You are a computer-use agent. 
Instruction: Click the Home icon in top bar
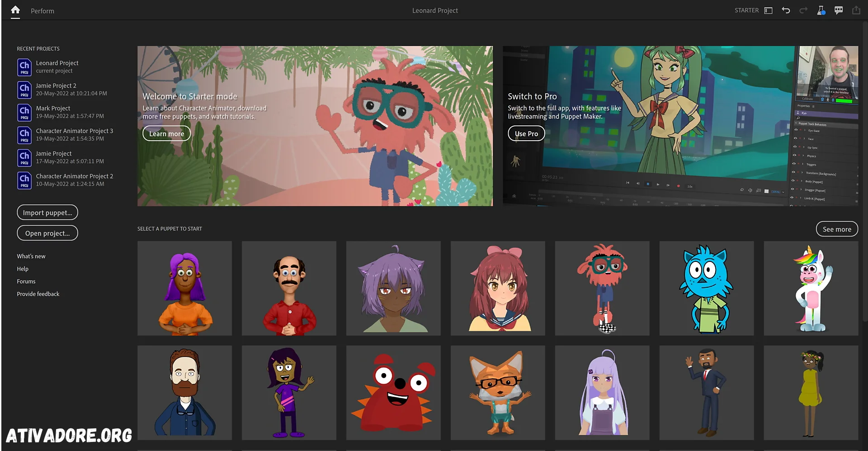(15, 10)
